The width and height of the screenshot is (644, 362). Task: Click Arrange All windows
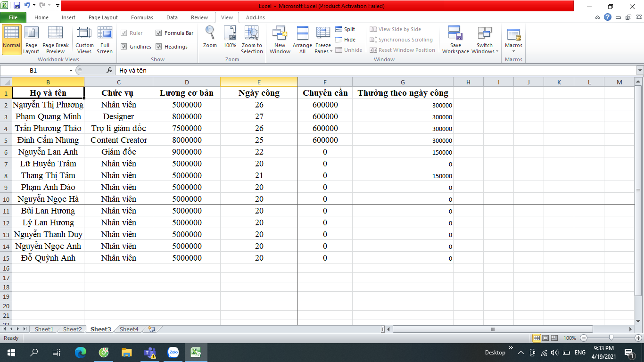(x=302, y=40)
